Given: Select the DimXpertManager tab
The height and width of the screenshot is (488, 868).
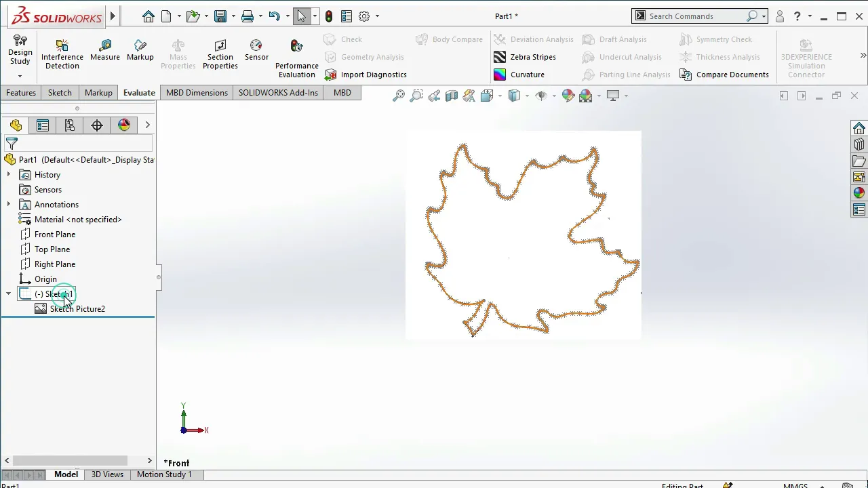Looking at the screenshot, I should tap(97, 125).
